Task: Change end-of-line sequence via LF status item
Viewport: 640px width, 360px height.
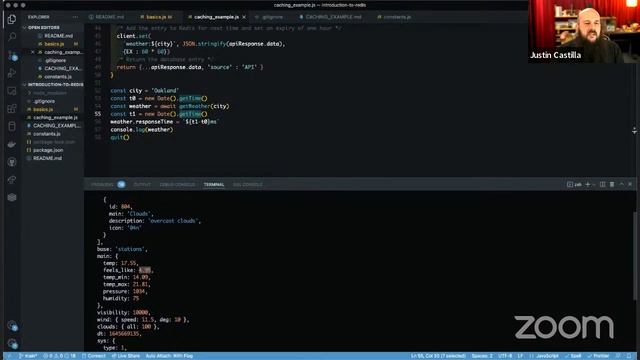Action: coord(520,356)
